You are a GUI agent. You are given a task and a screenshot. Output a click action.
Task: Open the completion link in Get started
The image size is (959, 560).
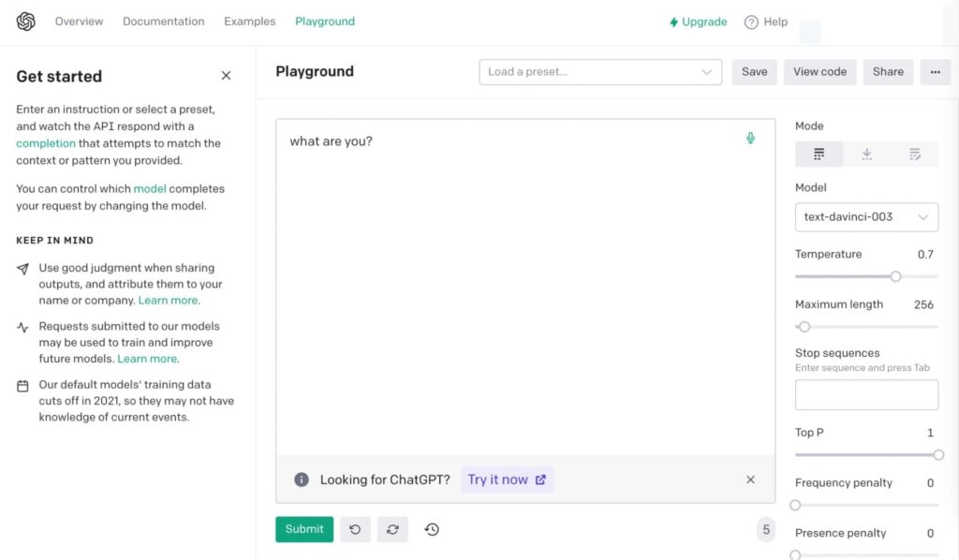coord(46,143)
